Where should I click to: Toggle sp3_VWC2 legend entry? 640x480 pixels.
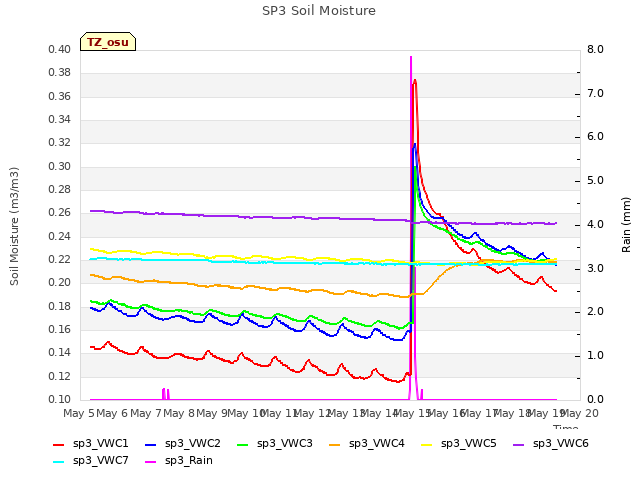point(183,444)
